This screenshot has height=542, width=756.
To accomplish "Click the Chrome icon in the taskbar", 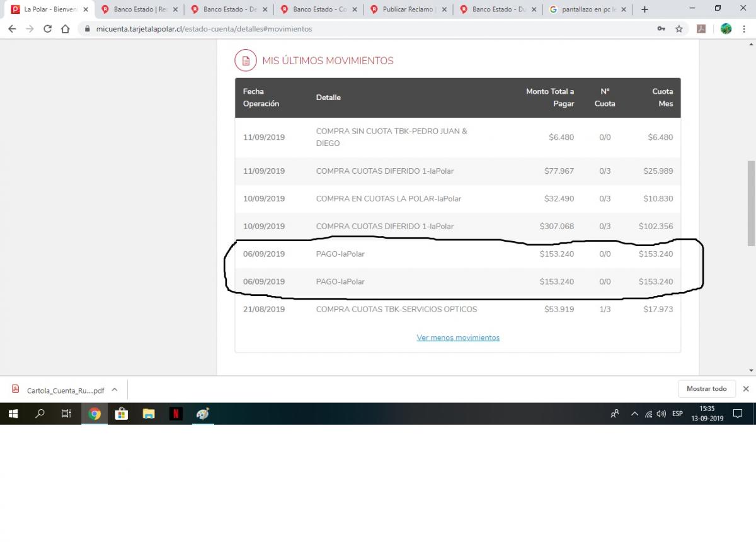I will click(94, 414).
